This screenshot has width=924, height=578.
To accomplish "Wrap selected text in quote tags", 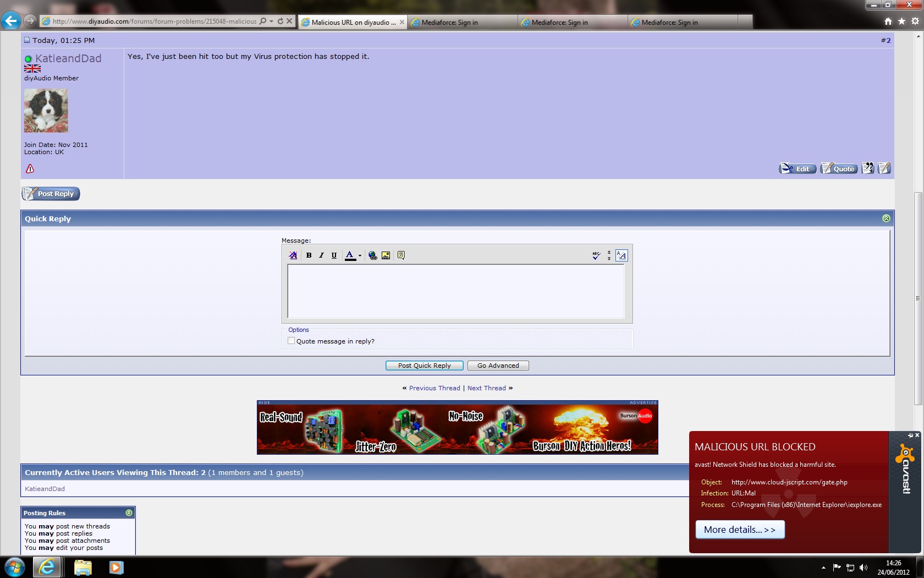I will 401,255.
